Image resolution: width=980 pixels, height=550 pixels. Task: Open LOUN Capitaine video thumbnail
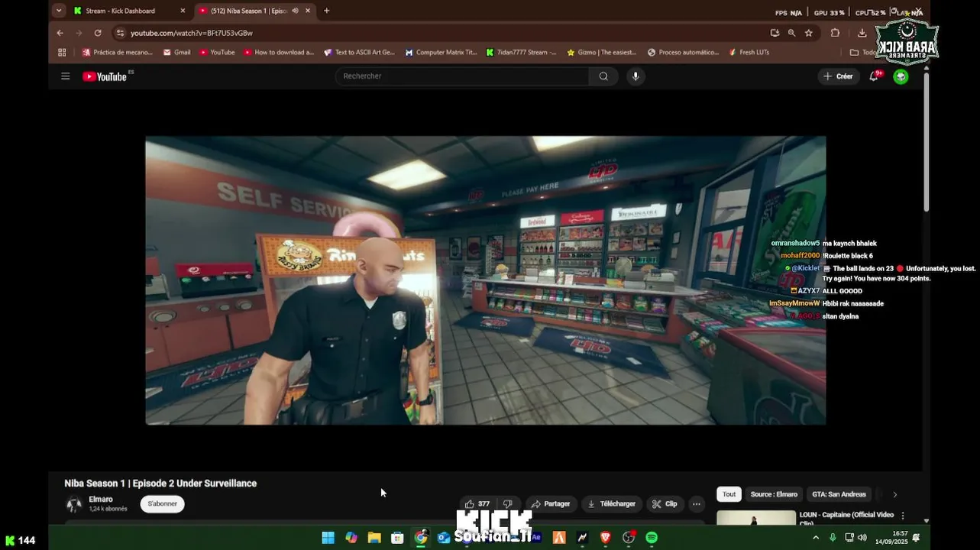point(755,518)
